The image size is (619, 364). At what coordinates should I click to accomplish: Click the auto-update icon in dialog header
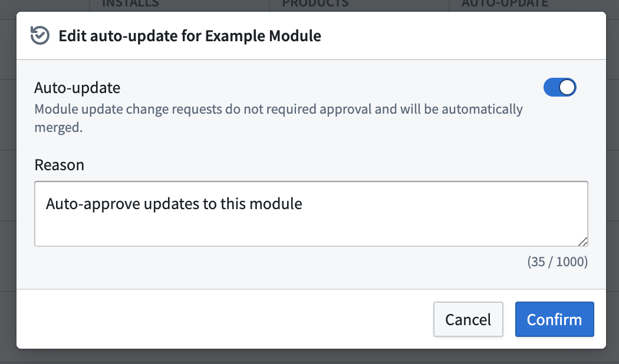click(x=40, y=35)
